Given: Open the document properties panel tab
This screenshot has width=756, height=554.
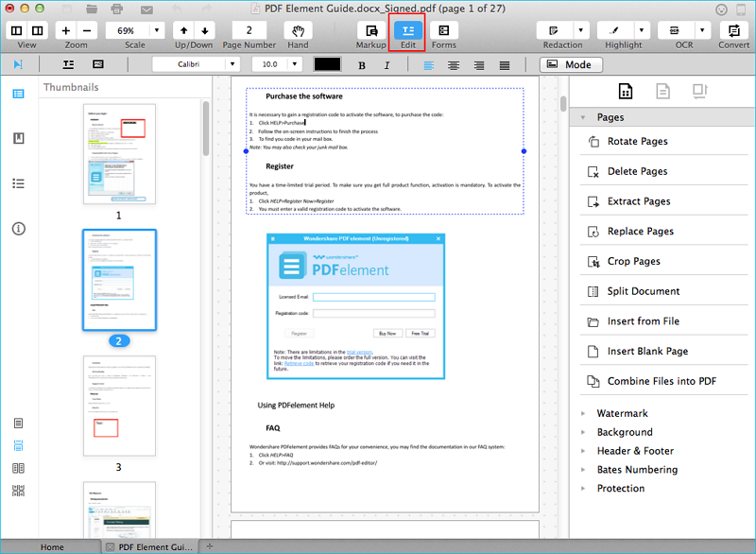Looking at the screenshot, I should (x=663, y=91).
